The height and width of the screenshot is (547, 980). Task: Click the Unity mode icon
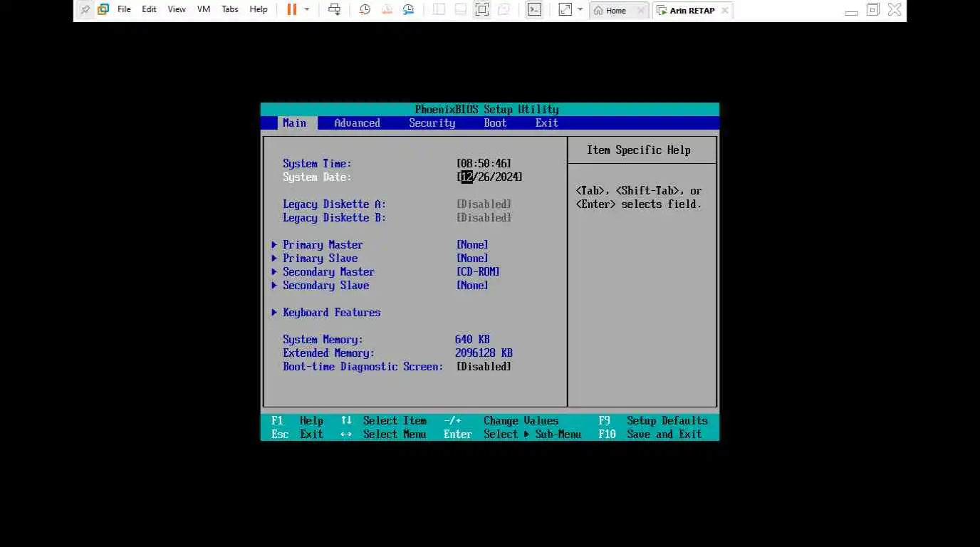pos(504,10)
